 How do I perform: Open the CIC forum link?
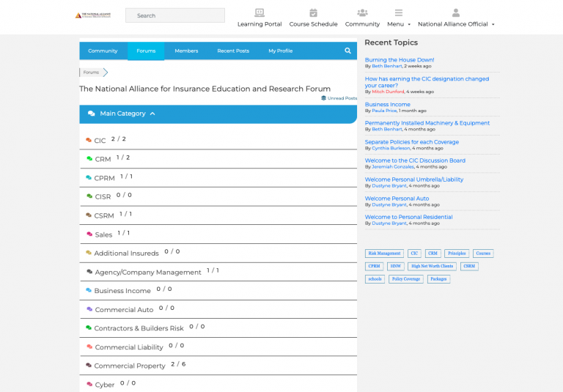[100, 141]
